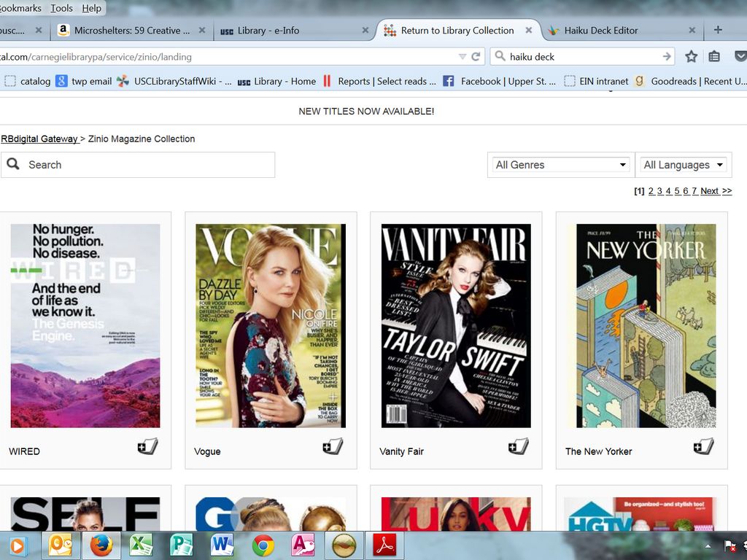The height and width of the screenshot is (560, 747).
Task: Click The New Yorker checkout icon
Action: 704,447
